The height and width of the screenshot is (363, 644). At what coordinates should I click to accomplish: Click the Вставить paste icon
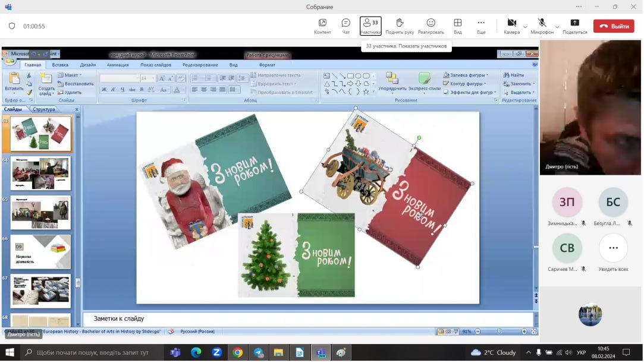click(x=14, y=78)
